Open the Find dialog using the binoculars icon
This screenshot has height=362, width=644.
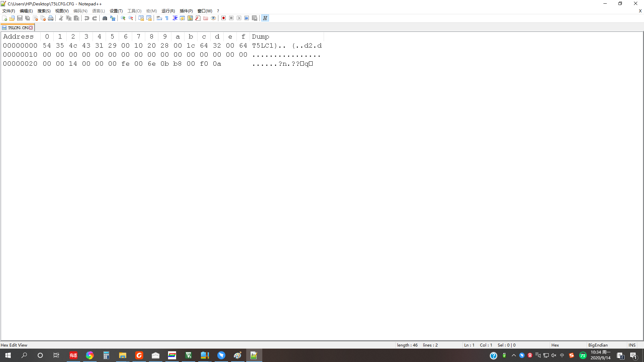coord(105,18)
